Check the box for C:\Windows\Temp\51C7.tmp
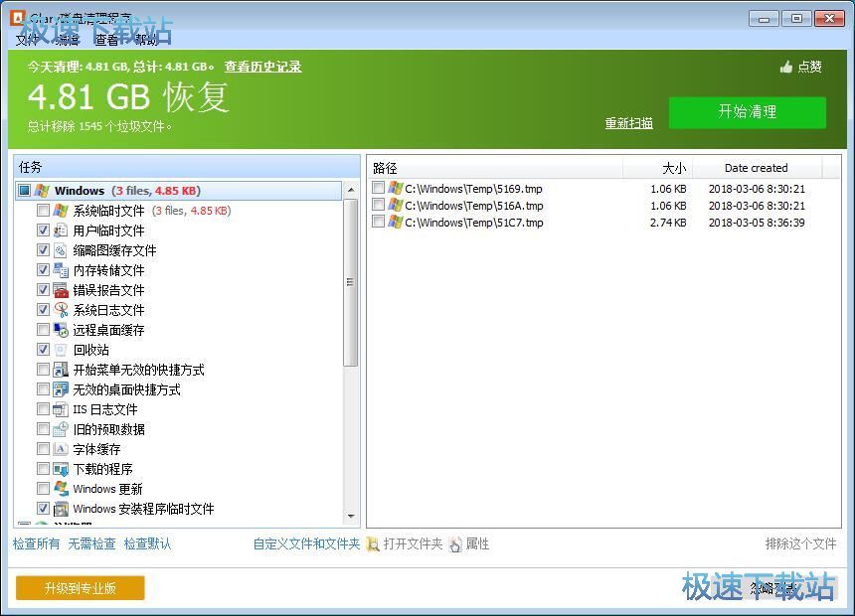 tap(378, 222)
